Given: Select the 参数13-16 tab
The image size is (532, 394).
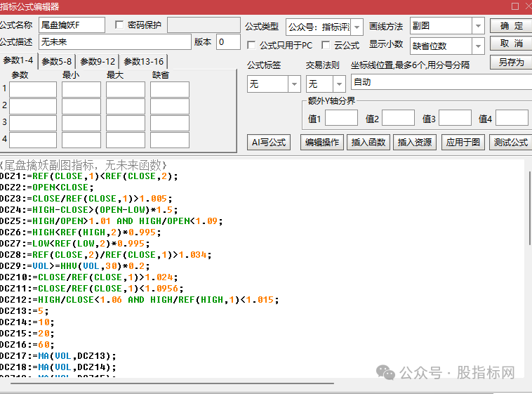Looking at the screenshot, I should click(x=143, y=62).
